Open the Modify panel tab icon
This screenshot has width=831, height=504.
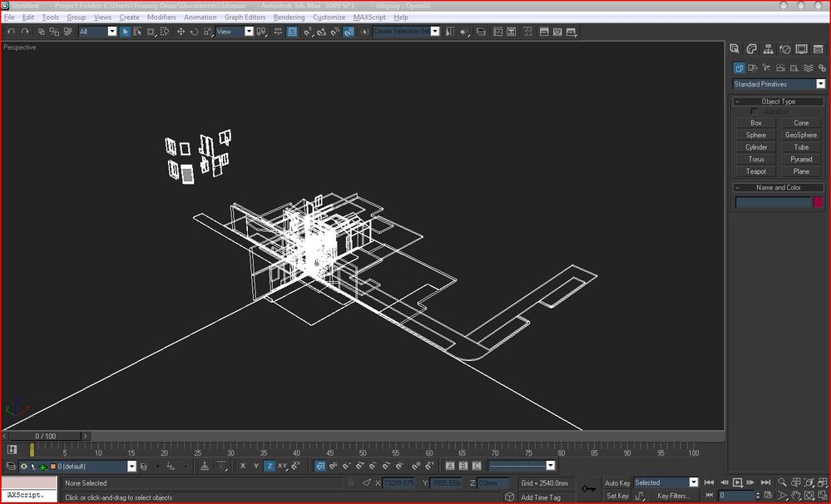point(751,49)
